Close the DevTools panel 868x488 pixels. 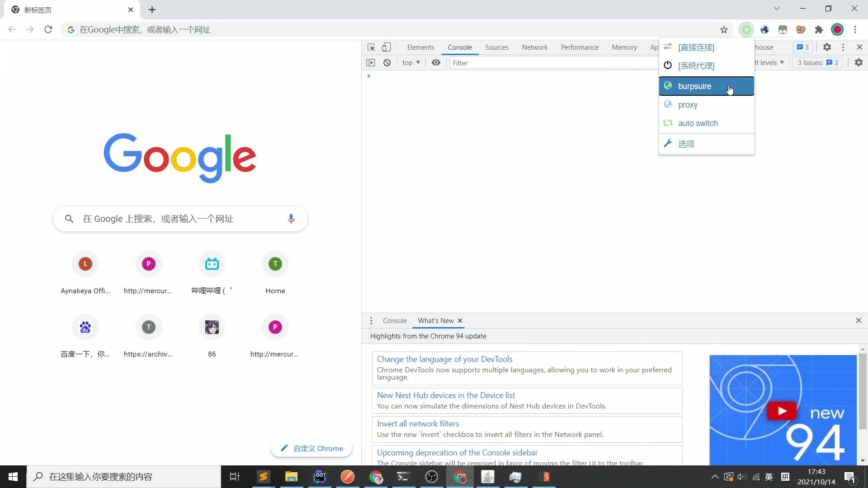click(859, 47)
